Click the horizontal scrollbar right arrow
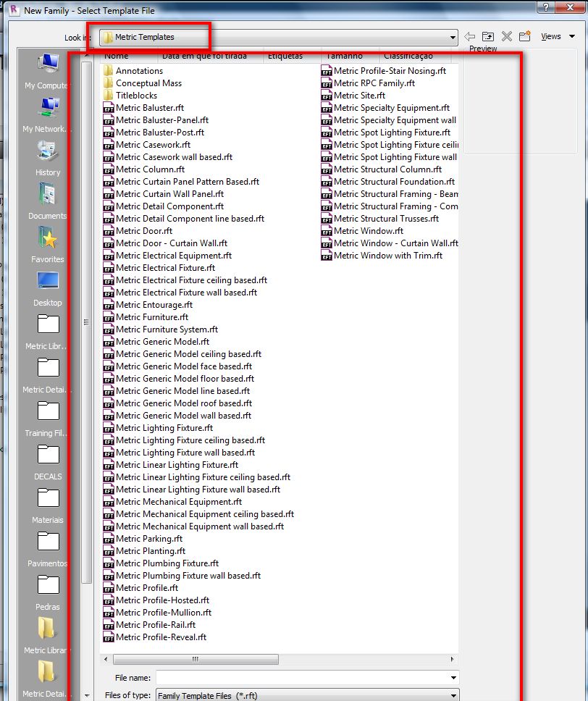This screenshot has width=588, height=701. tap(452, 659)
